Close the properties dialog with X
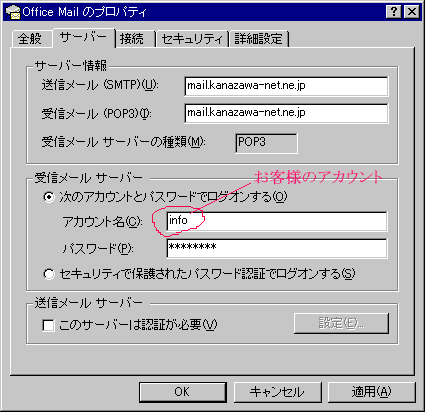Screen dimensions: 425x412 (412, 12)
